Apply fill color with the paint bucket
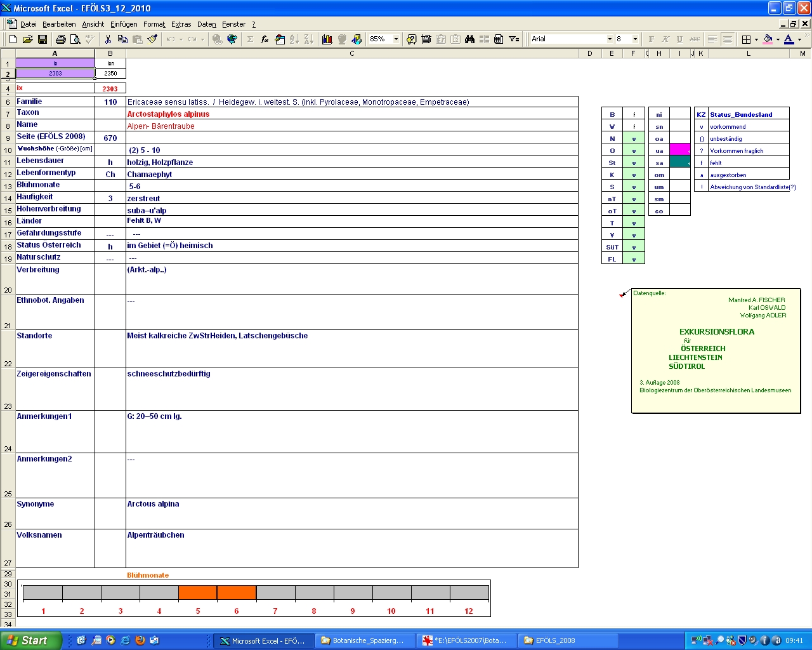This screenshot has height=650, width=812. (x=768, y=39)
